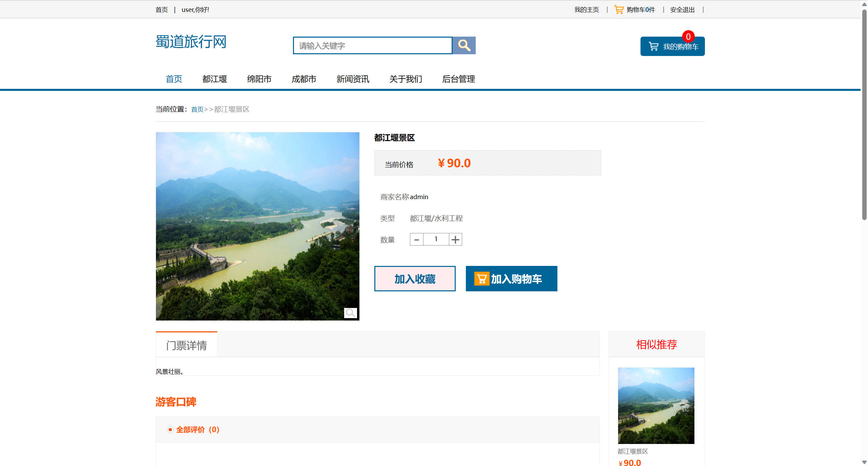Select the 全部评价 radio button
Image resolution: width=868 pixels, height=466 pixels.
[x=170, y=429]
